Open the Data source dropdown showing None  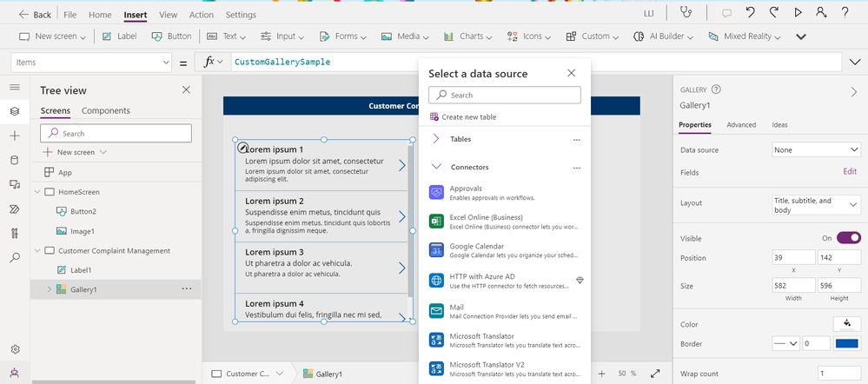click(816, 150)
